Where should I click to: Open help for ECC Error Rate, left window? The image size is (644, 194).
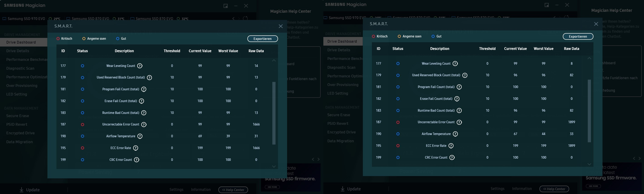click(136, 148)
